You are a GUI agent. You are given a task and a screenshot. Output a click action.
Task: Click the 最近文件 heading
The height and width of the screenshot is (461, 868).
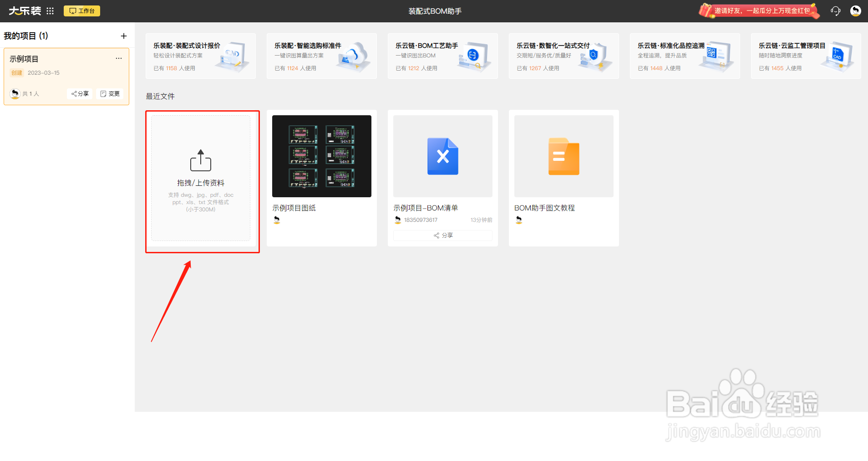(160, 96)
